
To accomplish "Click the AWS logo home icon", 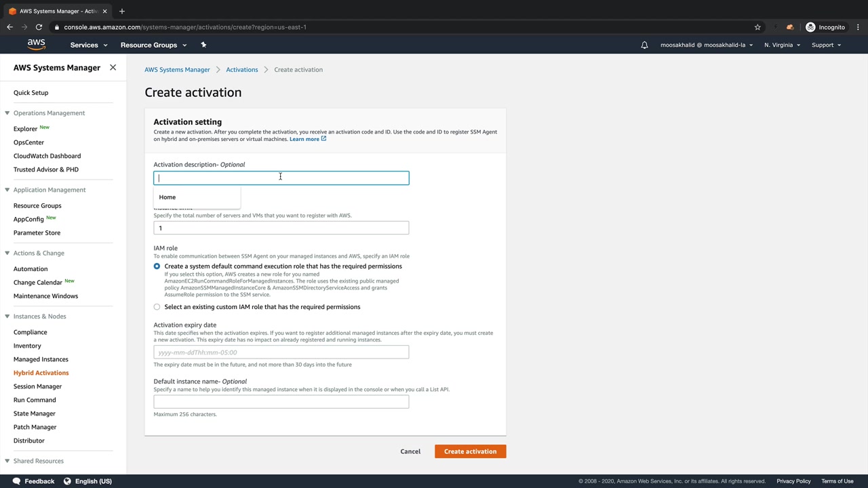I will [37, 45].
